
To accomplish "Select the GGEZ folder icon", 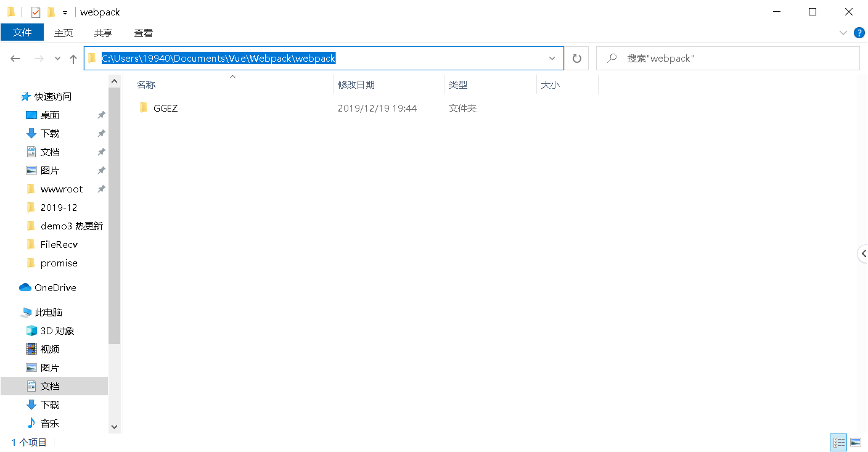I will [x=143, y=108].
